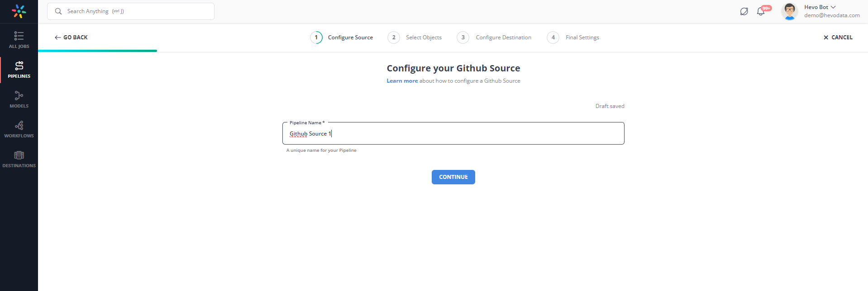Click the 'Configure your Github Source' heading
This screenshot has height=291, width=868.
pos(453,68)
